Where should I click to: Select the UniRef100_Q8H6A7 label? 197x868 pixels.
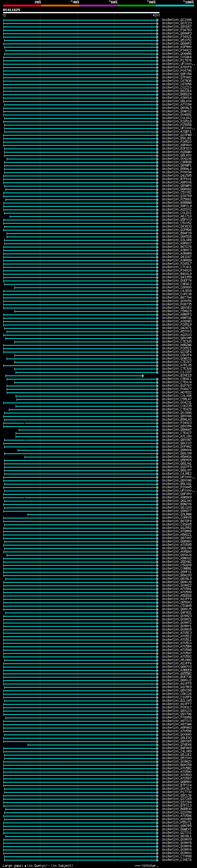[x=177, y=430]
